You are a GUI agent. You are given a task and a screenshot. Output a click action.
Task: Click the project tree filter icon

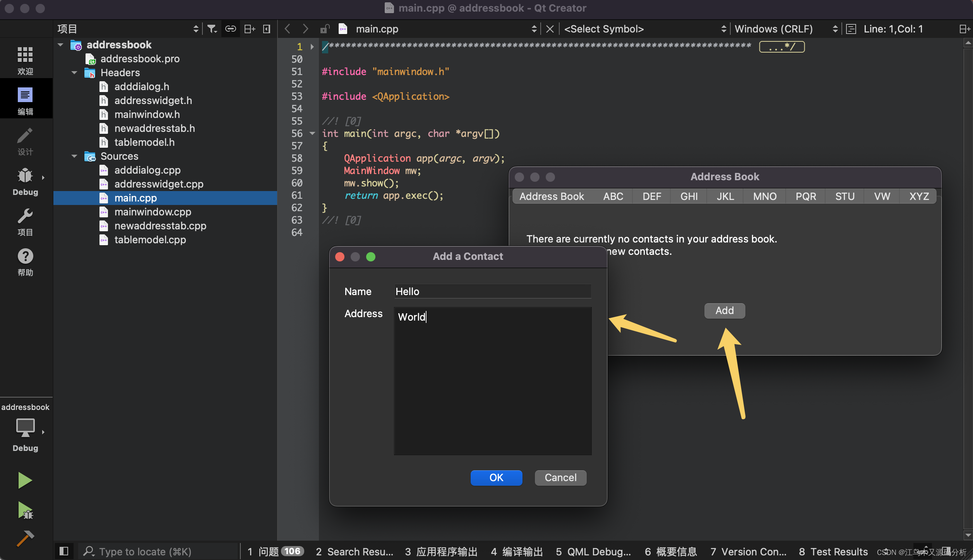pos(212,29)
